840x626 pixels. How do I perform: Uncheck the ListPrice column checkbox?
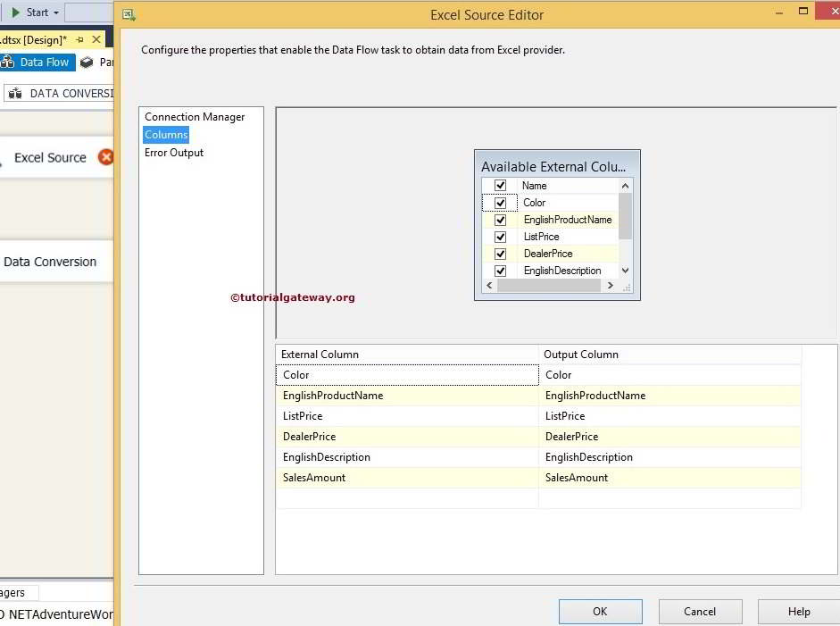pos(500,237)
